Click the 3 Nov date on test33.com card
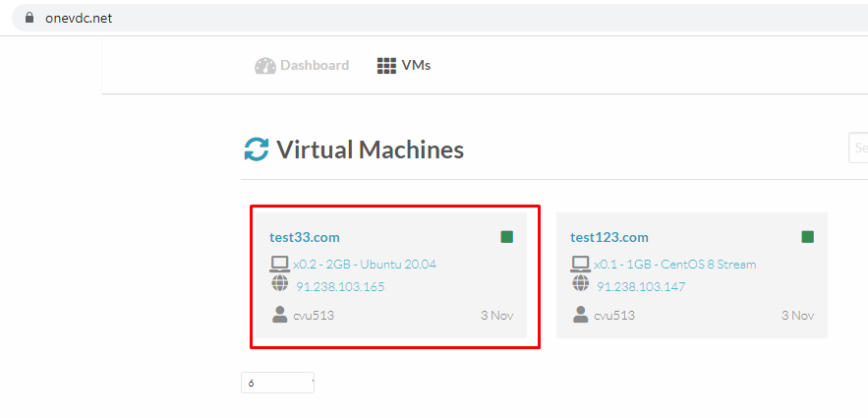 [497, 316]
